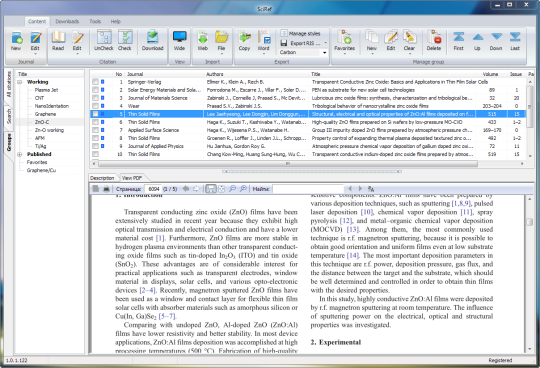Click the Check icon
This screenshot has width=540, height=368.
pyautogui.click(x=125, y=37)
